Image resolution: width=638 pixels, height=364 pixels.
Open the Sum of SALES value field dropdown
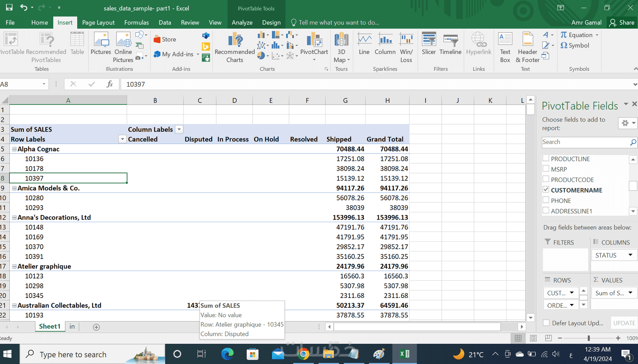pyautogui.click(x=630, y=293)
